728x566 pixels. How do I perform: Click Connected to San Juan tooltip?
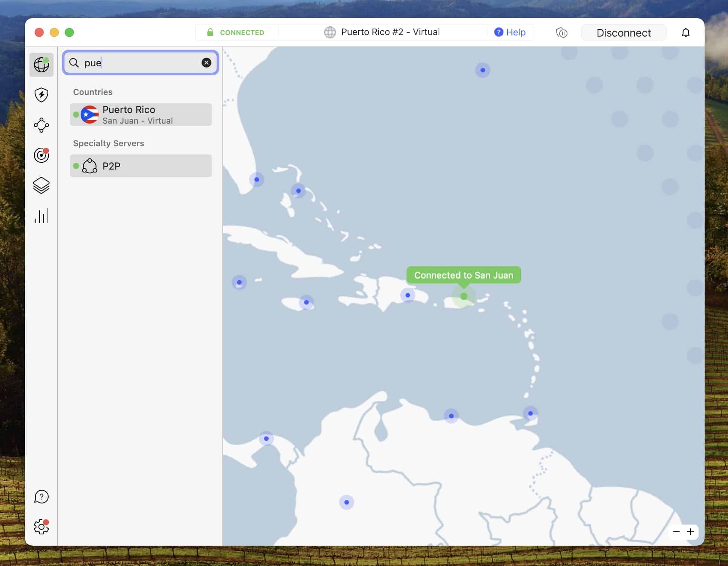coord(463,275)
